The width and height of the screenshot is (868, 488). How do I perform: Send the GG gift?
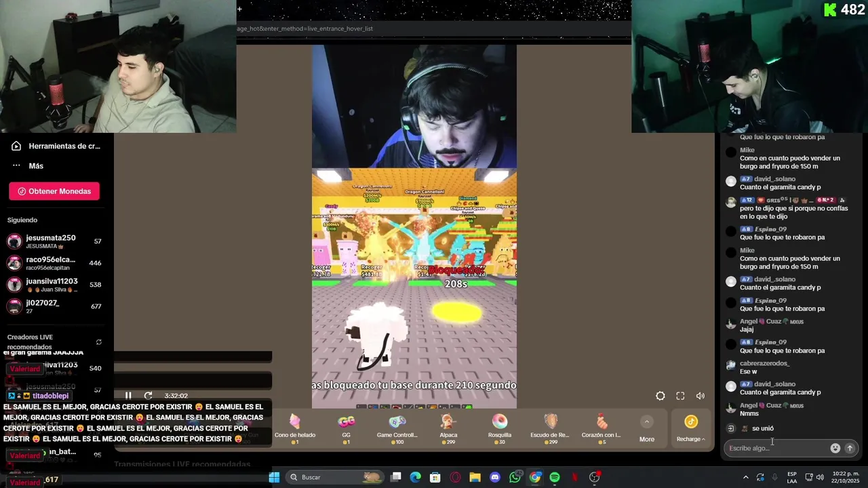(x=346, y=429)
